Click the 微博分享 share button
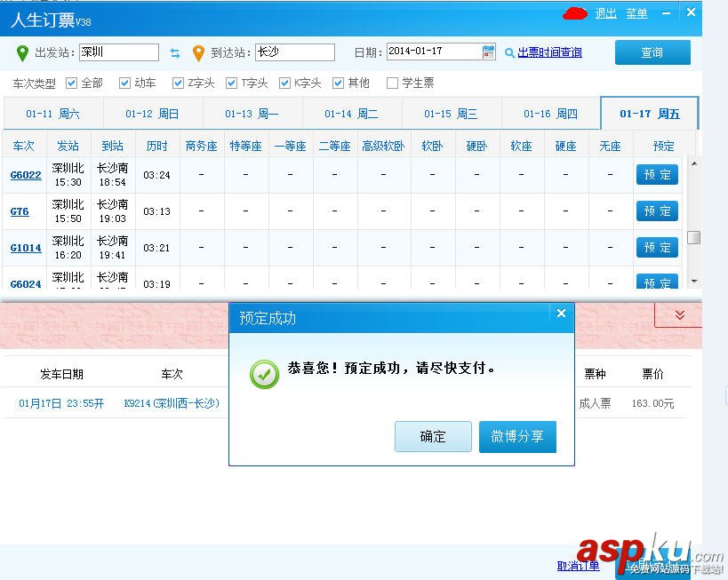This screenshot has height=580, width=728. click(517, 436)
